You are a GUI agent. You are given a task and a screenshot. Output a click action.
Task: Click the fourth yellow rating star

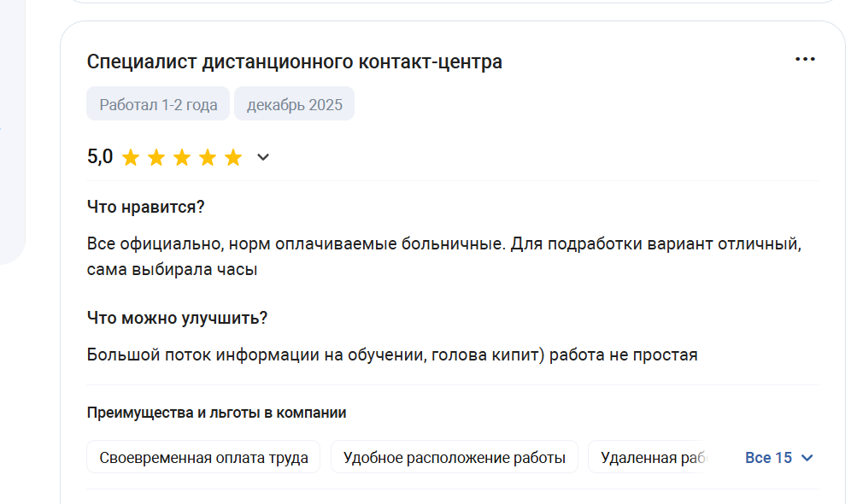(x=208, y=157)
